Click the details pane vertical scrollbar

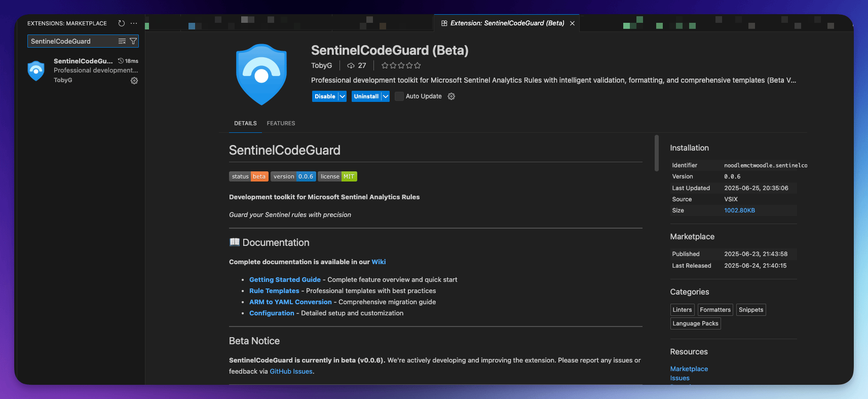tap(657, 153)
